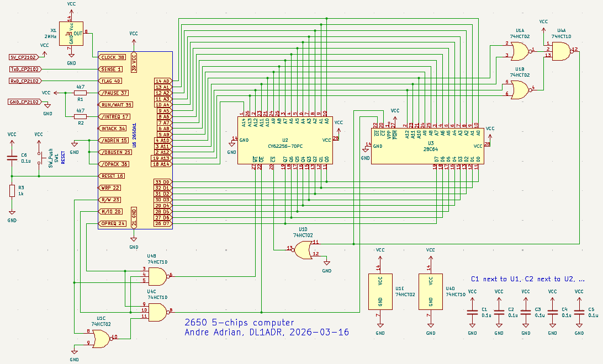Click the R1 4k7 pull-up resistor
The image size is (603, 364).
pyautogui.click(x=80, y=94)
